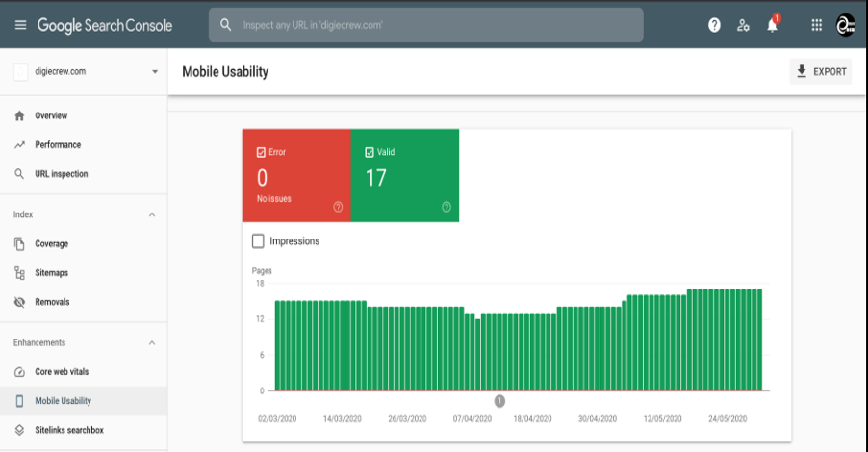Click the download arrow icon on Export
This screenshot has height=452, width=868.
[802, 71]
